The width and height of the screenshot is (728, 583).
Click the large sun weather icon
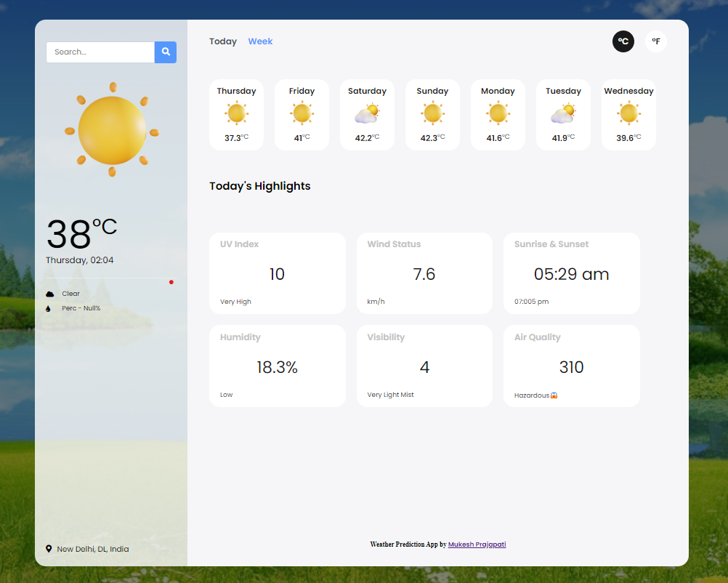112,130
